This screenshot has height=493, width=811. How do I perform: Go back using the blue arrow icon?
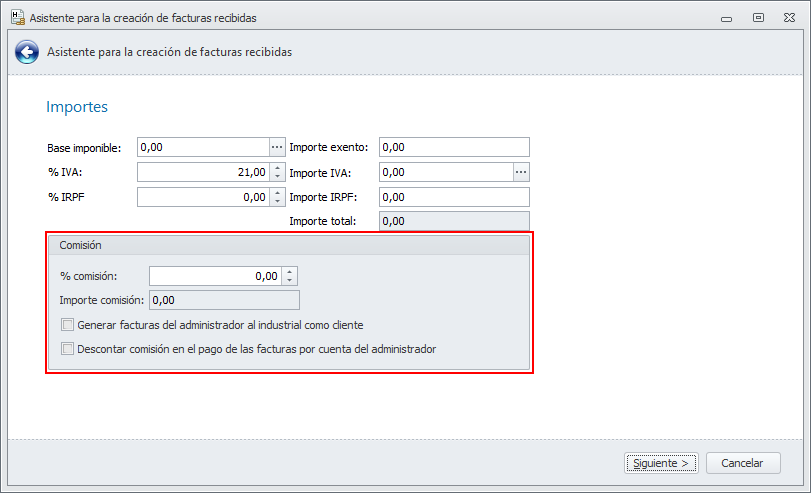click(x=27, y=52)
